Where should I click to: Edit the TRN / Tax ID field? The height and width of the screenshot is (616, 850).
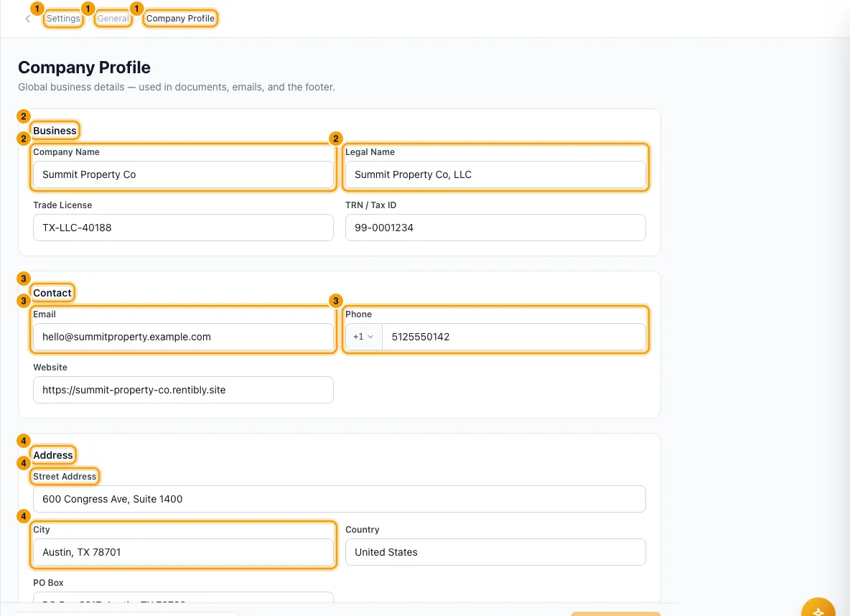pos(495,228)
